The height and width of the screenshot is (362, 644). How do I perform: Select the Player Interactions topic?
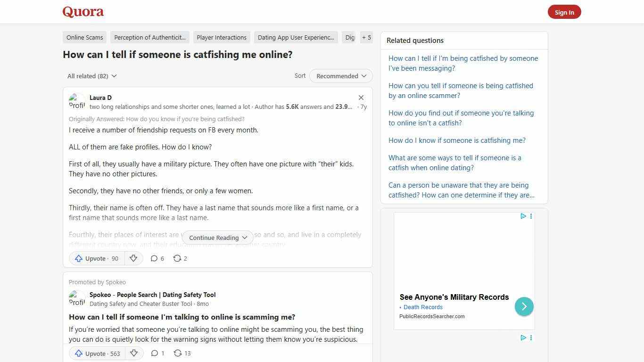point(222,37)
